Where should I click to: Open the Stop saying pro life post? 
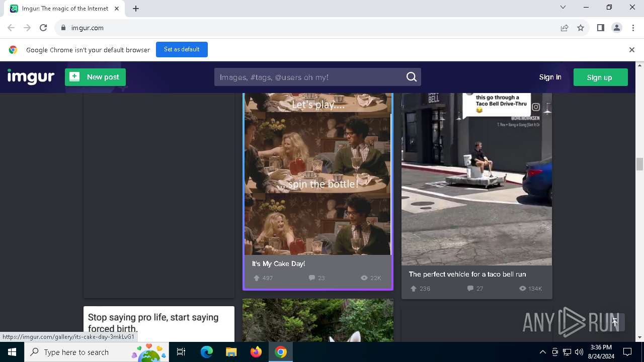159,324
